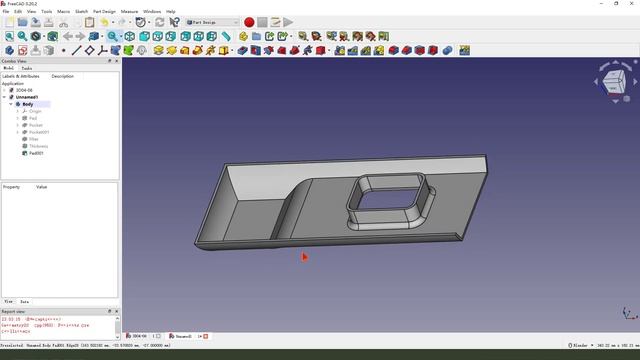640x360 pixels.
Task: Click the Datum Line tool icon
Action: click(76, 50)
